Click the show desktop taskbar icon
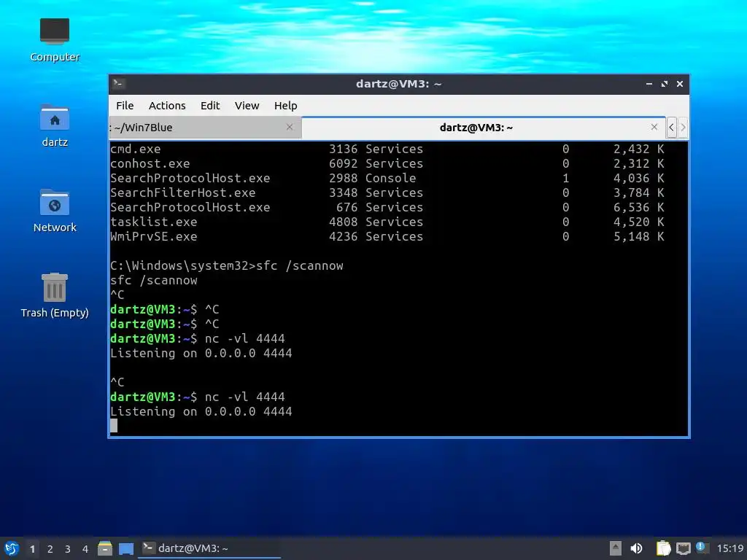This screenshot has height=560, width=747. tap(126, 548)
